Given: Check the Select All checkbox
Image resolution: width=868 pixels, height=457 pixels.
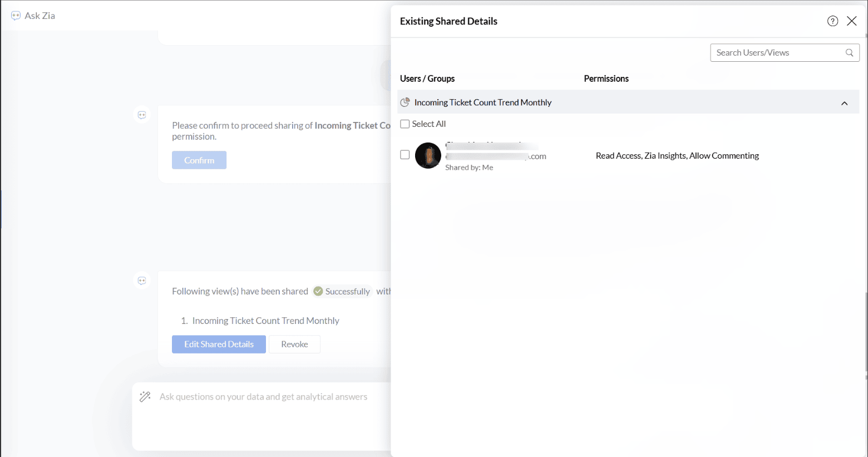Looking at the screenshot, I should click(405, 124).
